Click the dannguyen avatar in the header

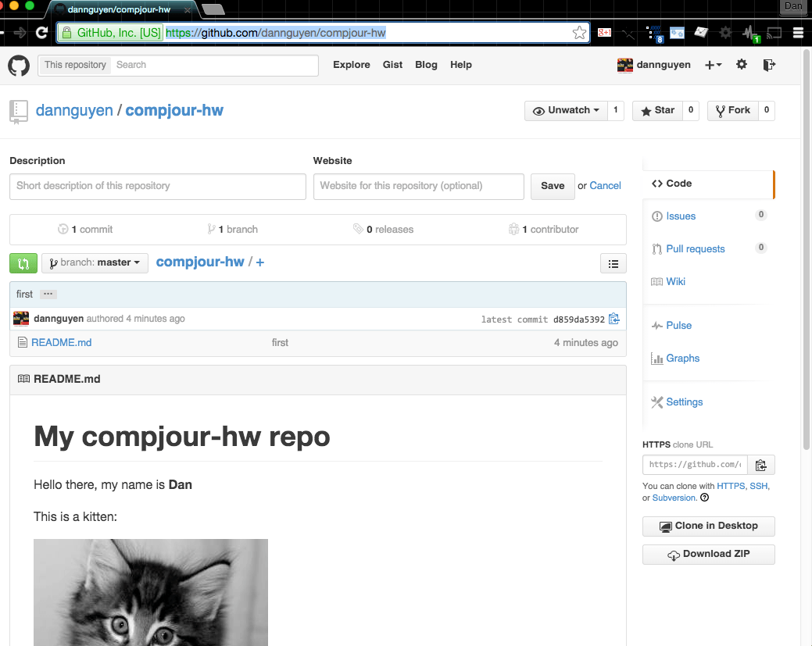[x=625, y=65]
